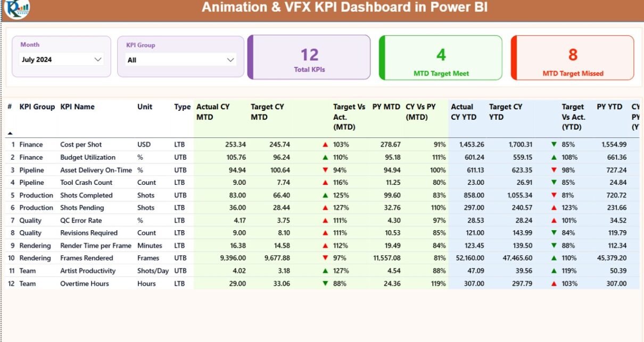Viewport: 644px width, 342px height.
Task: Click the dashboard logo in the header
Action: [x=16, y=9]
